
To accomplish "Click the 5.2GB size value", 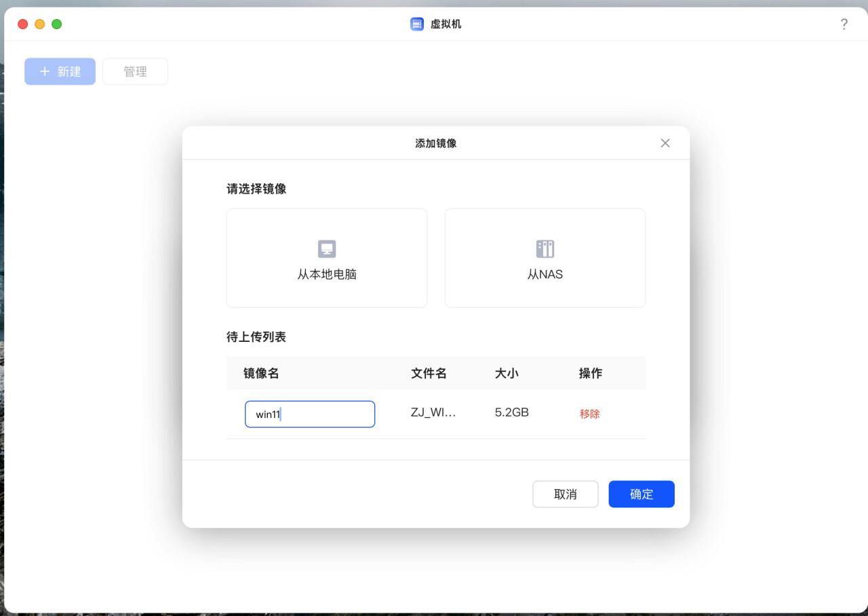I will click(512, 412).
